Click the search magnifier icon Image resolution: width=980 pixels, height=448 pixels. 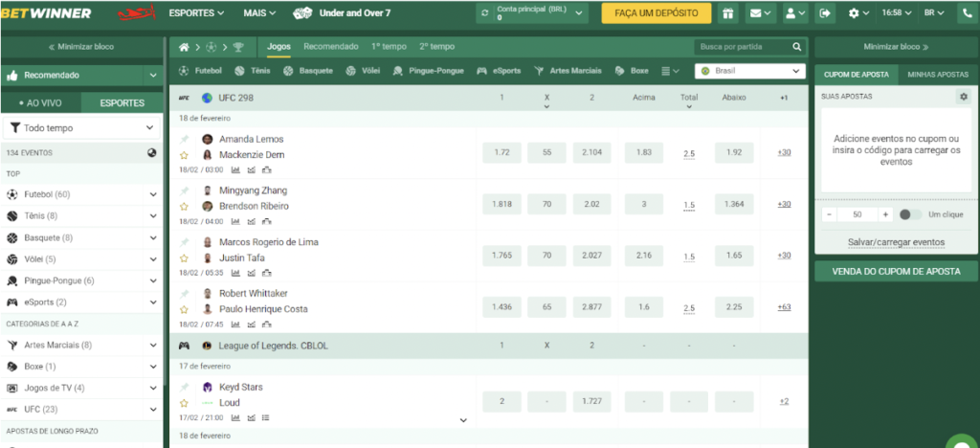797,47
